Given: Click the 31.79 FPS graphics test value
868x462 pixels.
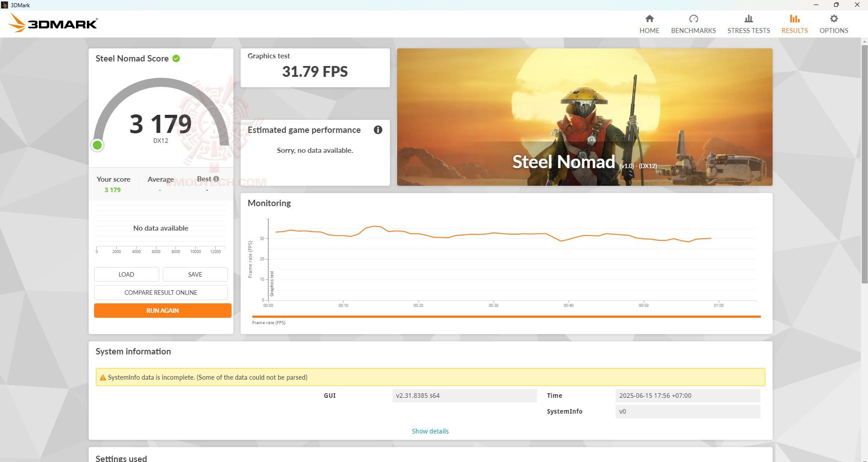Looking at the screenshot, I should point(315,71).
